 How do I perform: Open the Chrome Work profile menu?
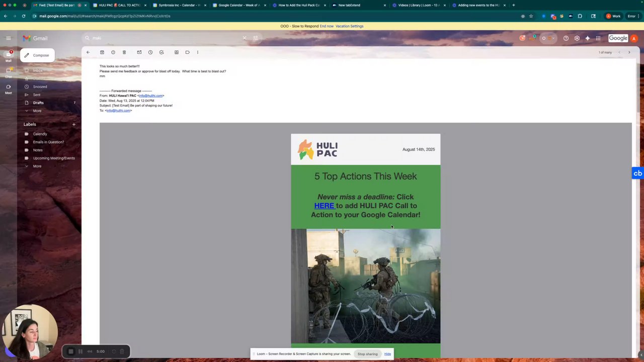click(x=613, y=16)
